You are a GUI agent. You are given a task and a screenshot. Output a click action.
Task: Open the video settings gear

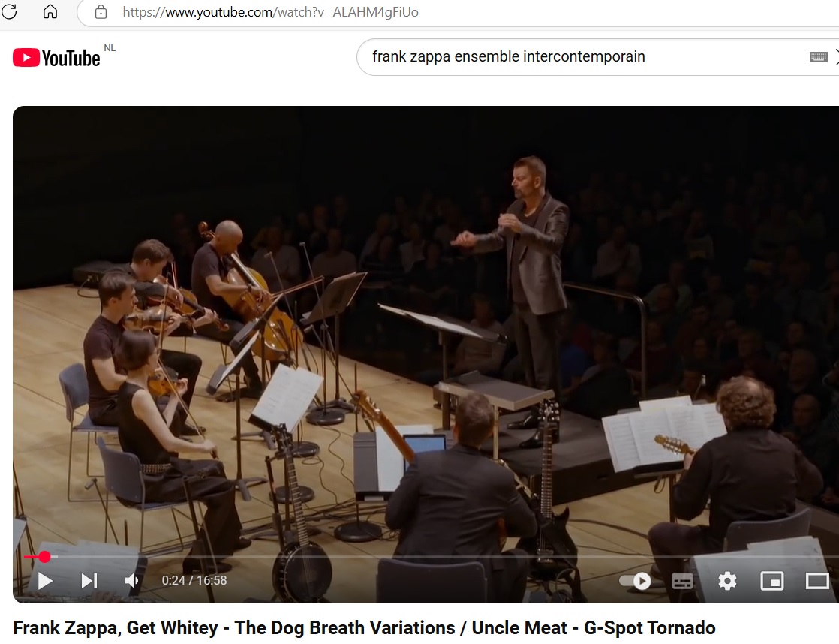point(727,581)
